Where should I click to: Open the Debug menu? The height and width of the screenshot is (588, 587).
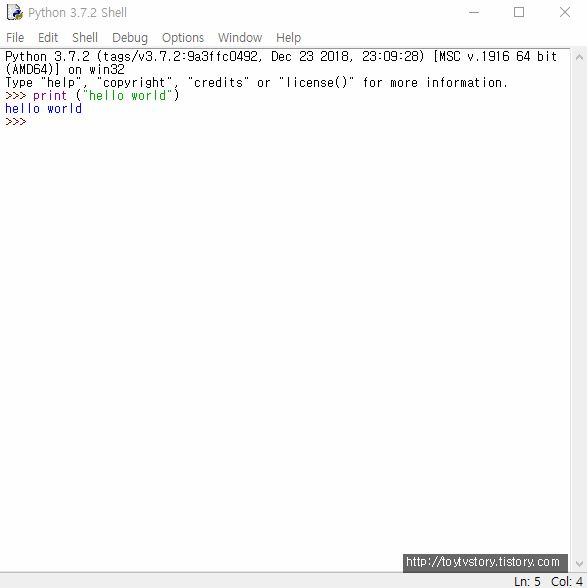tap(130, 38)
